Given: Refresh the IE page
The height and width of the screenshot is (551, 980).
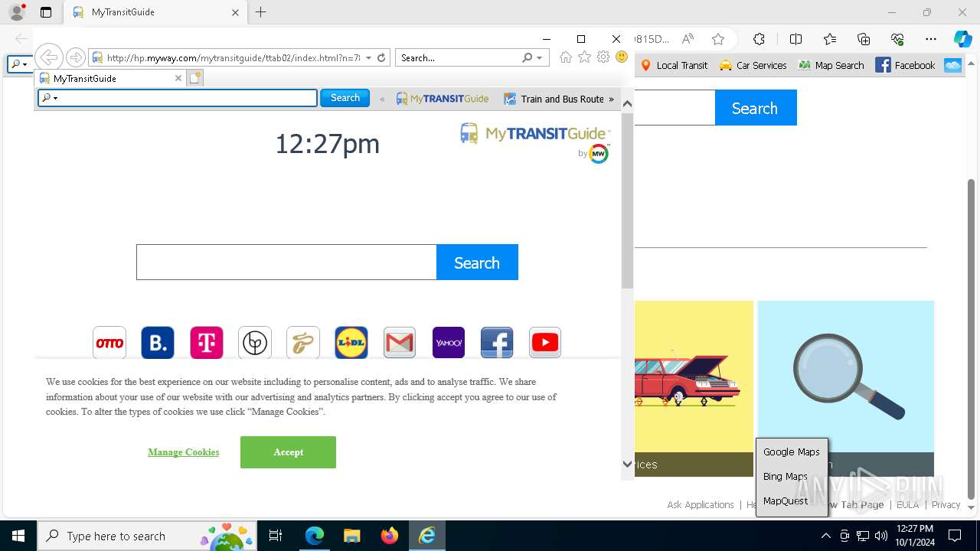Looking at the screenshot, I should (381, 57).
